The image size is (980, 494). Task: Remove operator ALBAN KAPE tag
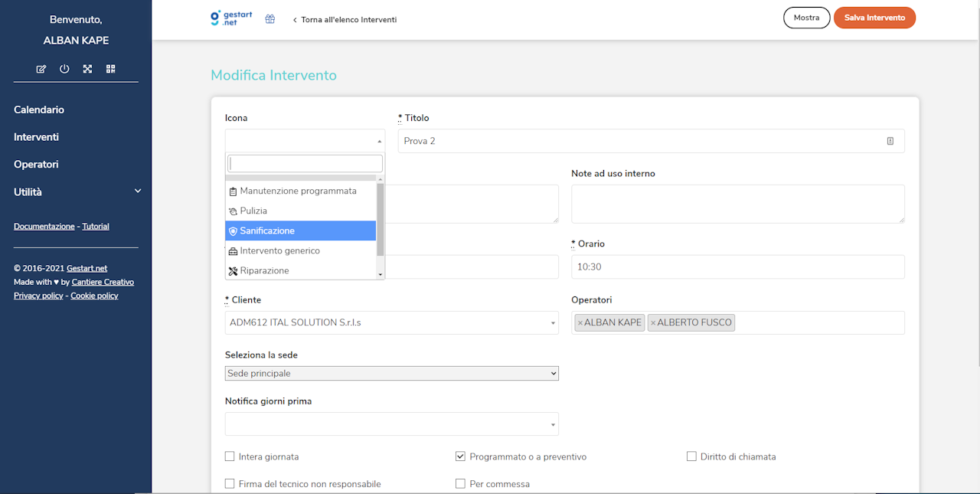pyautogui.click(x=580, y=323)
